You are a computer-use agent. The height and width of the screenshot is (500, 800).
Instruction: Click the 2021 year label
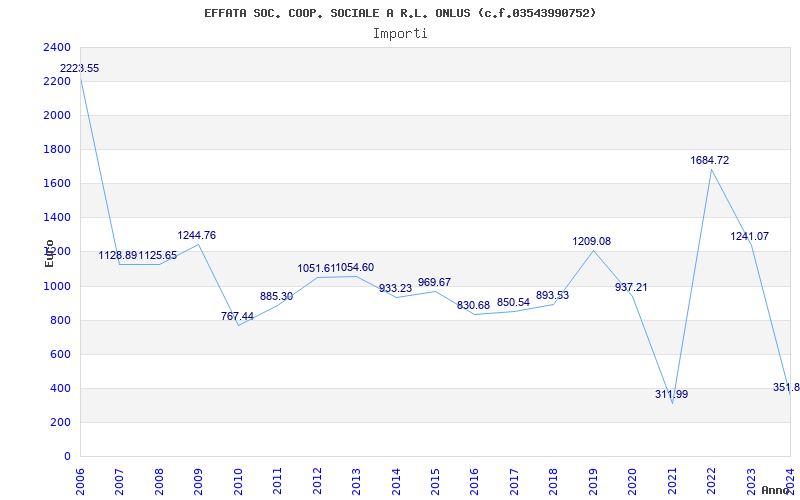coord(672,482)
